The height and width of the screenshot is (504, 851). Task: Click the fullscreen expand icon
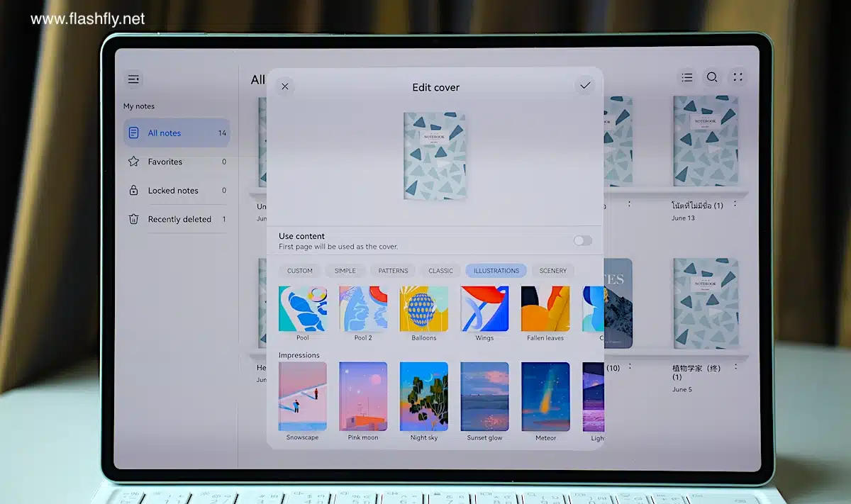pos(738,77)
